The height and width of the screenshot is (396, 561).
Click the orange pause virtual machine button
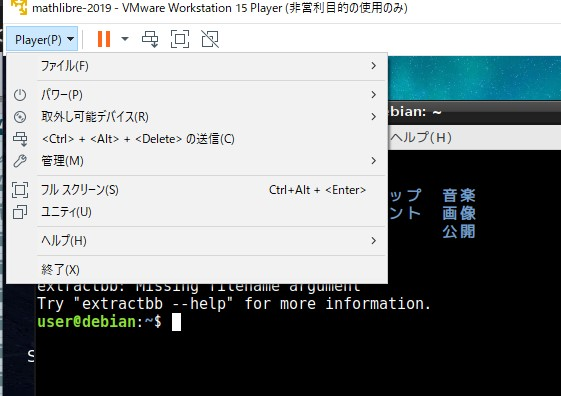[104, 39]
